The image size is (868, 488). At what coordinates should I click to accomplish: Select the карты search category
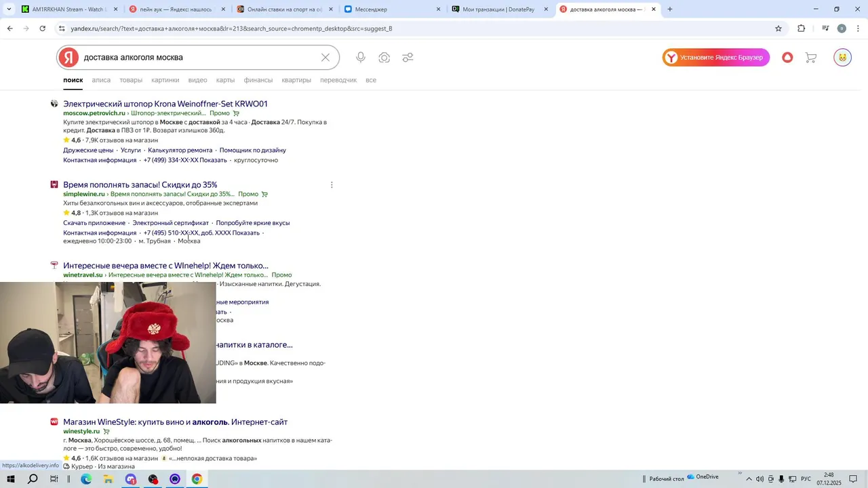click(225, 80)
